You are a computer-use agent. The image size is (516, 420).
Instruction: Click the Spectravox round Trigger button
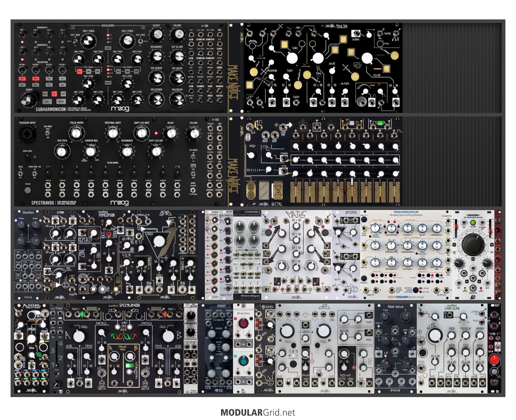tap(27, 190)
